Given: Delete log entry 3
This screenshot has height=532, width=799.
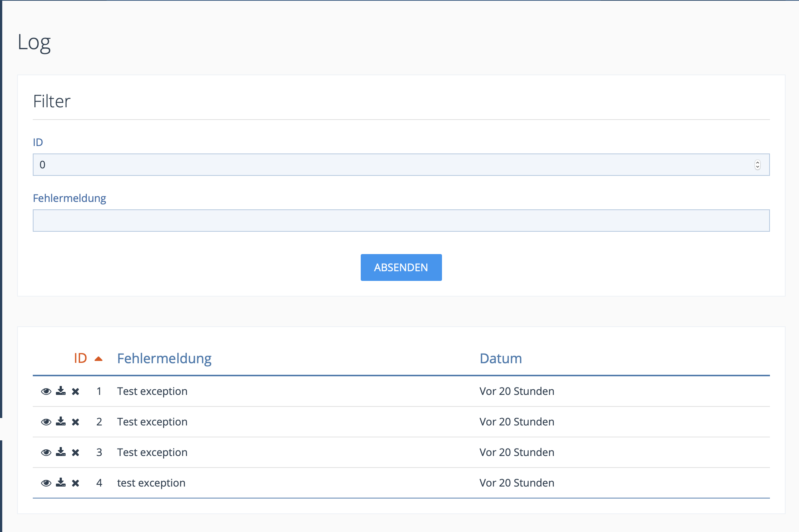Looking at the screenshot, I should [x=76, y=452].
